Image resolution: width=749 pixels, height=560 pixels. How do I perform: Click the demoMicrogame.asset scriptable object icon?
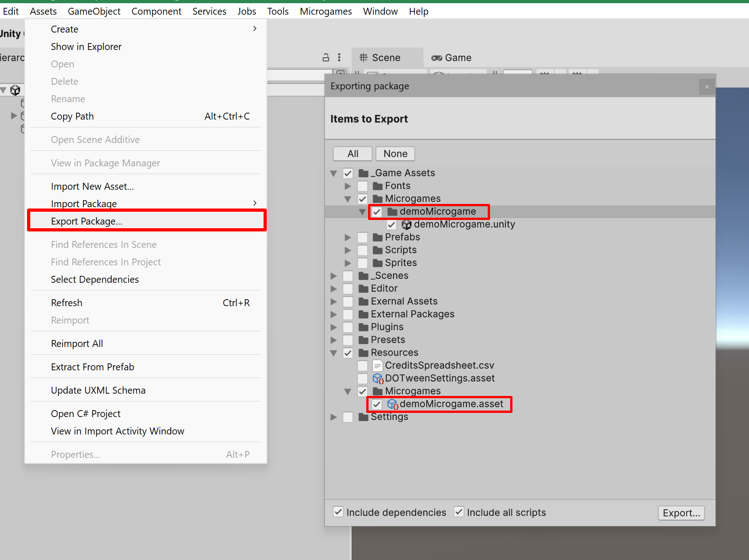(392, 404)
